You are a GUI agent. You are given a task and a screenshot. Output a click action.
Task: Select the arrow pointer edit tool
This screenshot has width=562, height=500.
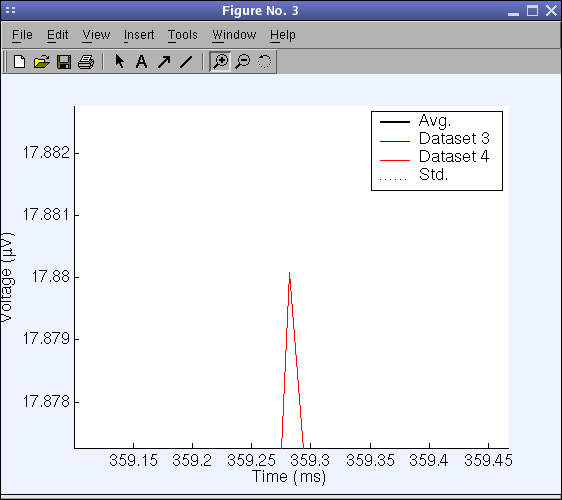pyautogui.click(x=119, y=61)
